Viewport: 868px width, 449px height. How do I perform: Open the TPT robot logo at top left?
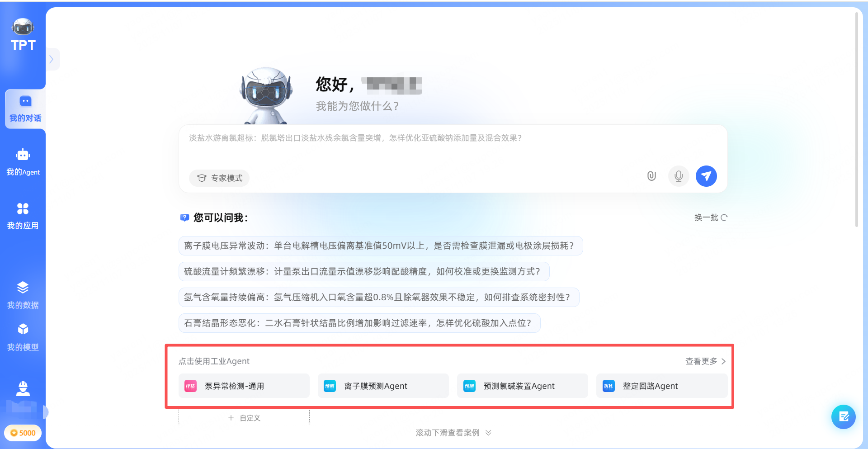[23, 27]
